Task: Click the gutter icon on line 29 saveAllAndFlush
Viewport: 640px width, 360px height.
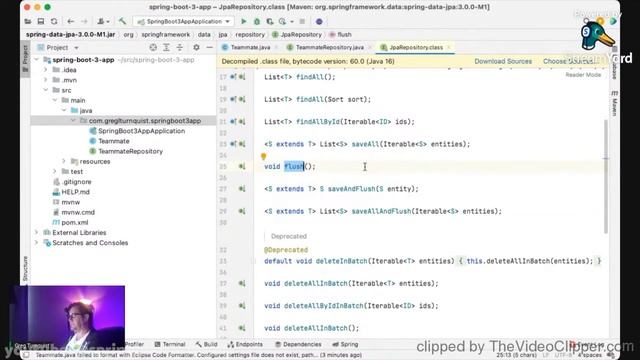Action: [x=242, y=211]
